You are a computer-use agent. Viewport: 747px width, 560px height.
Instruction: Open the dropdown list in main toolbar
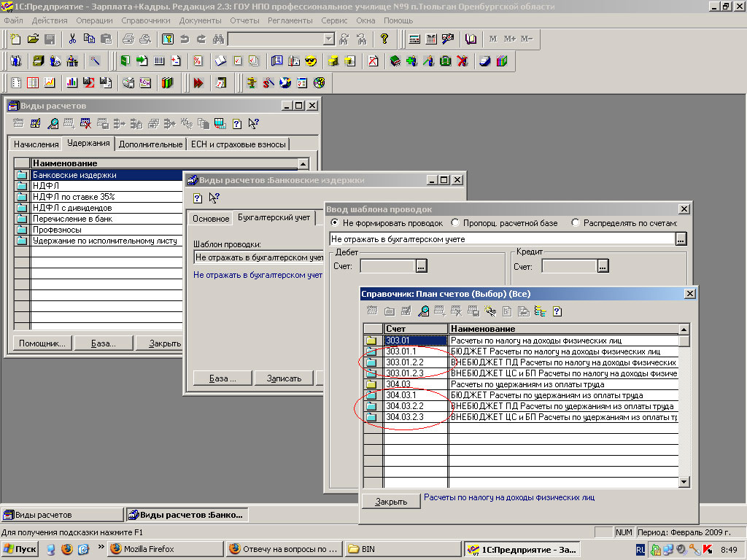click(x=328, y=39)
